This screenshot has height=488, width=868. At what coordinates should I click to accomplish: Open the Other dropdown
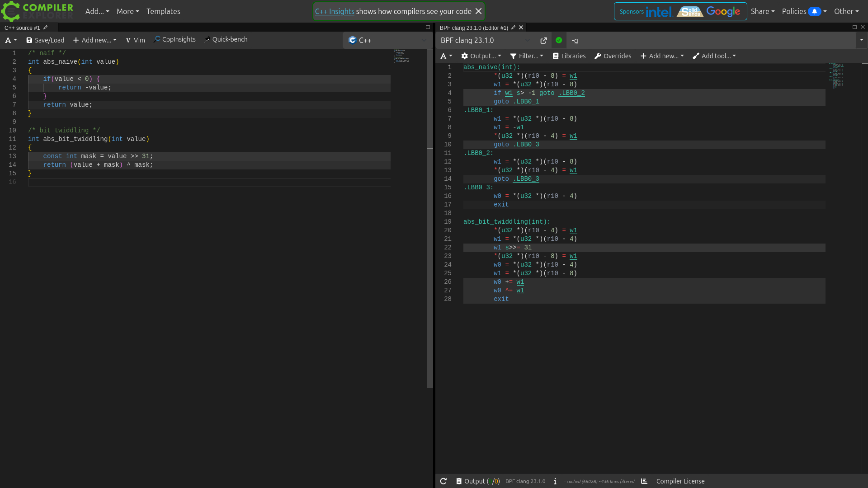pyautogui.click(x=846, y=11)
